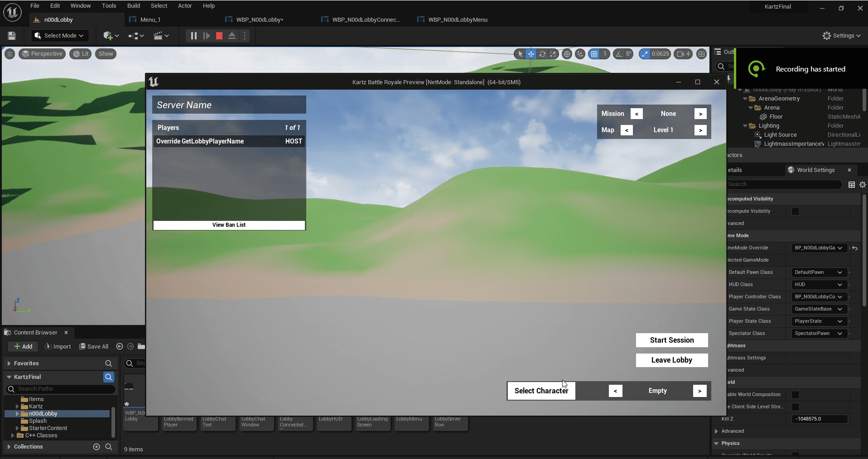Screen dimensions: 868x459
Task: Open rotation snap value 5° dropdown
Action: click(x=629, y=54)
